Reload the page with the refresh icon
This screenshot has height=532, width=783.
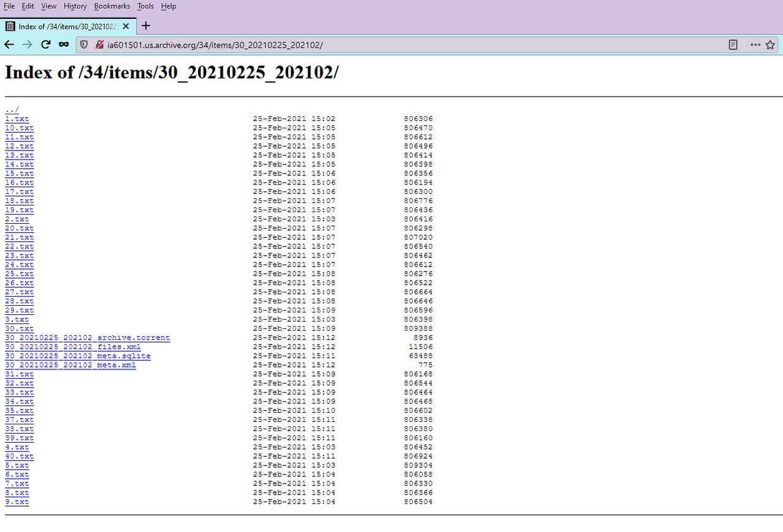tap(45, 45)
